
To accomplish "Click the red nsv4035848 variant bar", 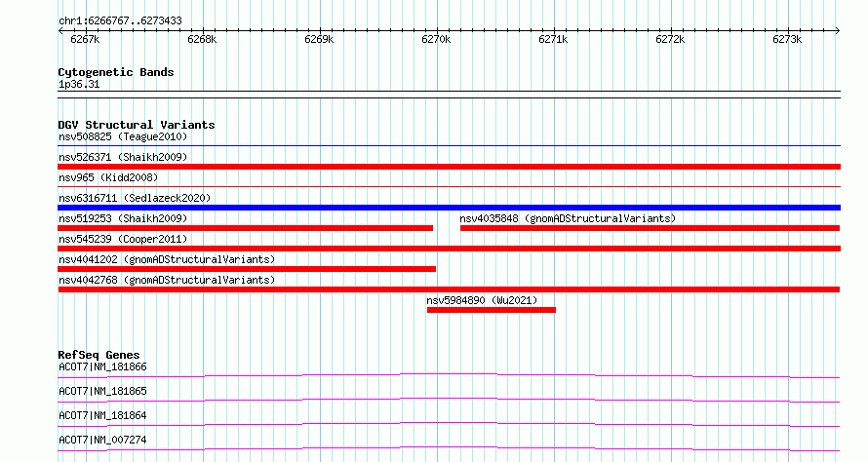I will pyautogui.click(x=650, y=228).
